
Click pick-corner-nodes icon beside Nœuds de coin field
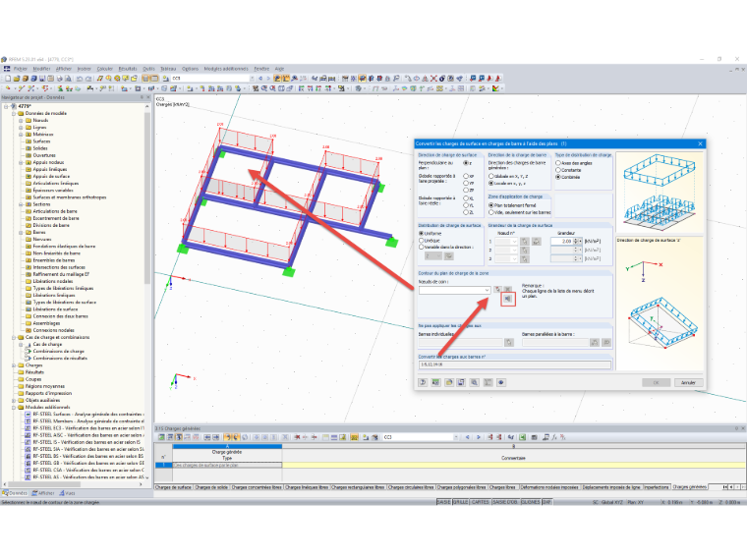click(498, 290)
